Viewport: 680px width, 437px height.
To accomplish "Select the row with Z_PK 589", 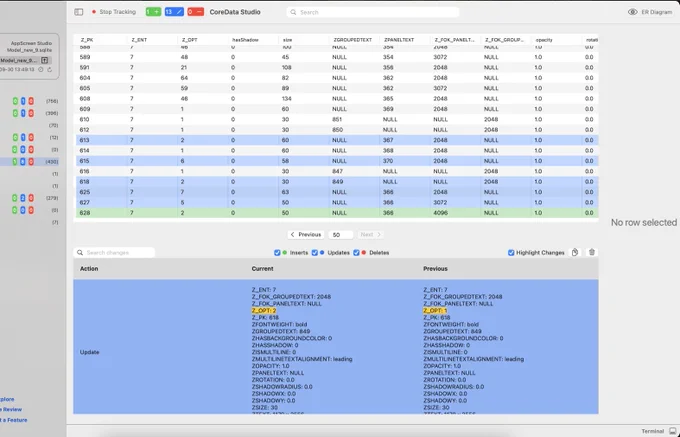I will click(336, 57).
